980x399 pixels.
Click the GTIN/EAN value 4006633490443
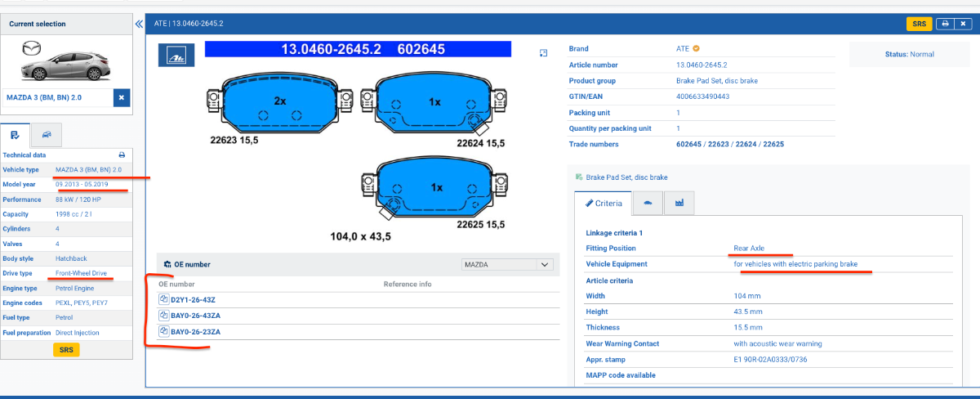coord(702,96)
